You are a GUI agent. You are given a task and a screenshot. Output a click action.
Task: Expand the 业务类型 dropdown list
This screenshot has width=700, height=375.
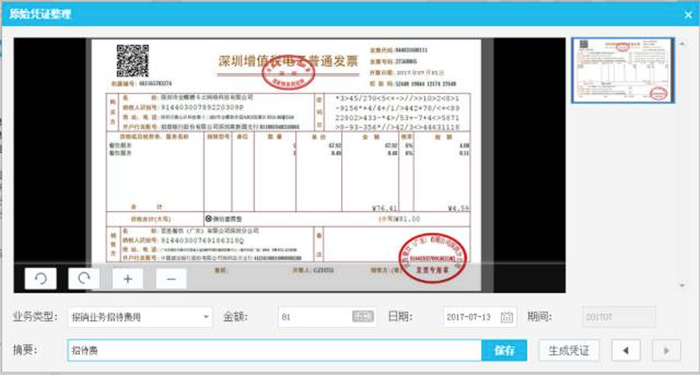(x=206, y=317)
